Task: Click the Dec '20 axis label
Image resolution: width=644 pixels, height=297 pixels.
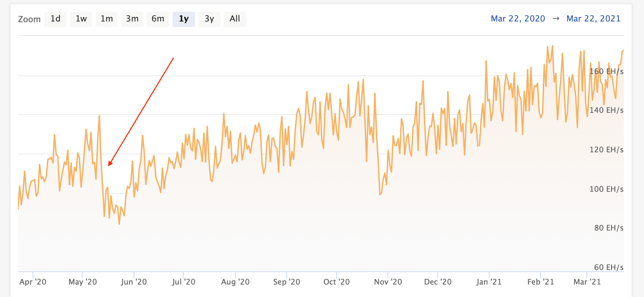Action: coord(438,282)
